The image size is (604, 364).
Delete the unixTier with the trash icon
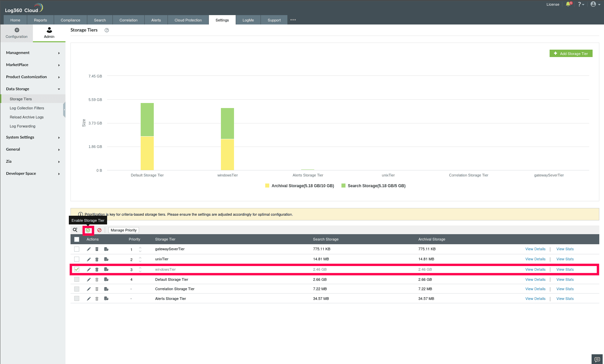pyautogui.click(x=97, y=259)
